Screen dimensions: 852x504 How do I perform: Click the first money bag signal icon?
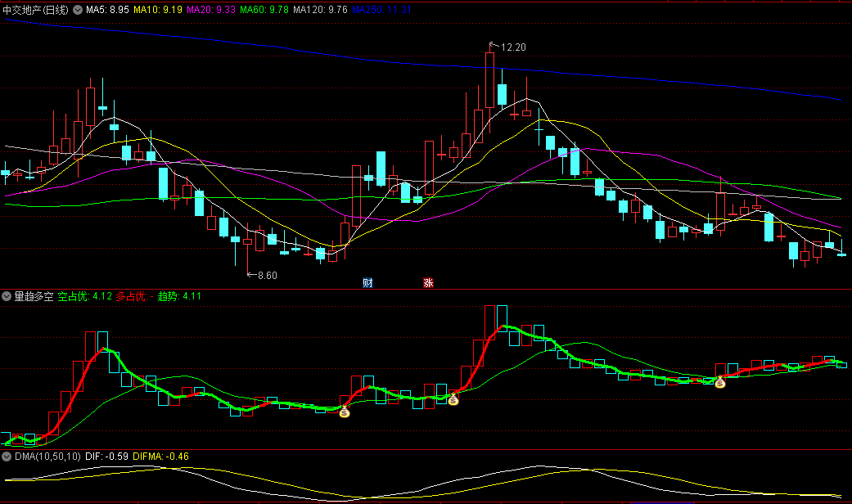[x=344, y=412]
